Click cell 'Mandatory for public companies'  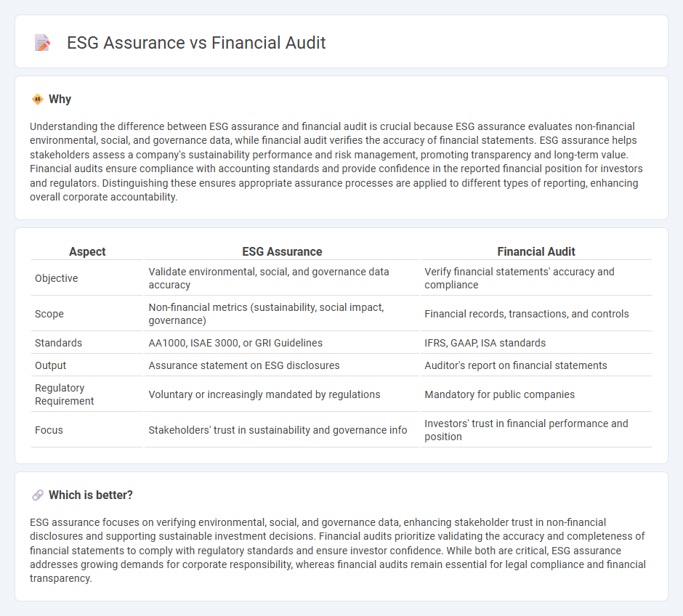coord(536,394)
